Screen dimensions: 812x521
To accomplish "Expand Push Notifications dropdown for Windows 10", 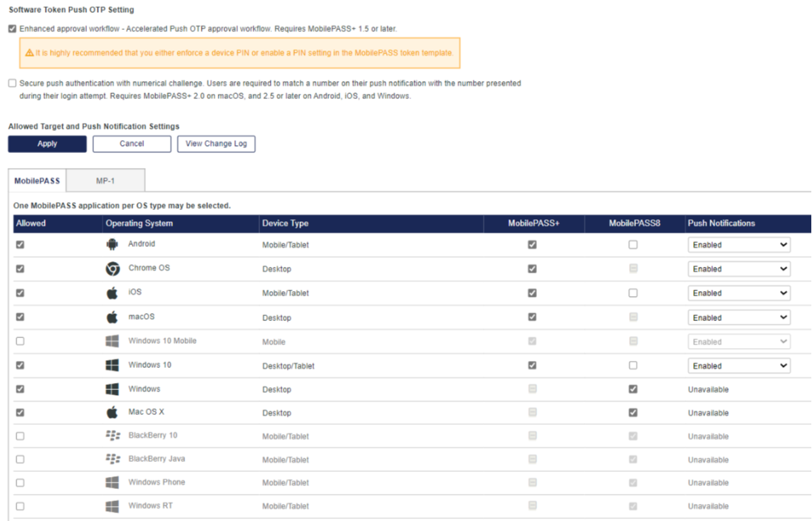I will point(739,366).
